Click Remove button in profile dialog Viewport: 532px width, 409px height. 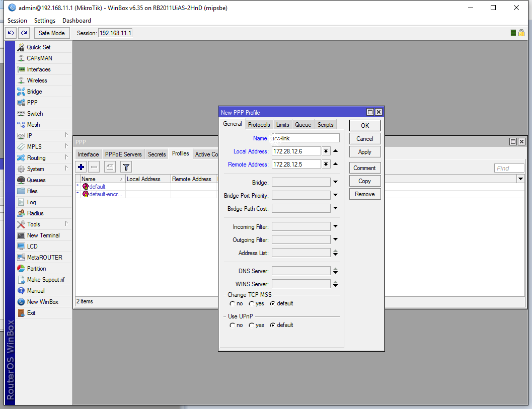pyautogui.click(x=365, y=194)
